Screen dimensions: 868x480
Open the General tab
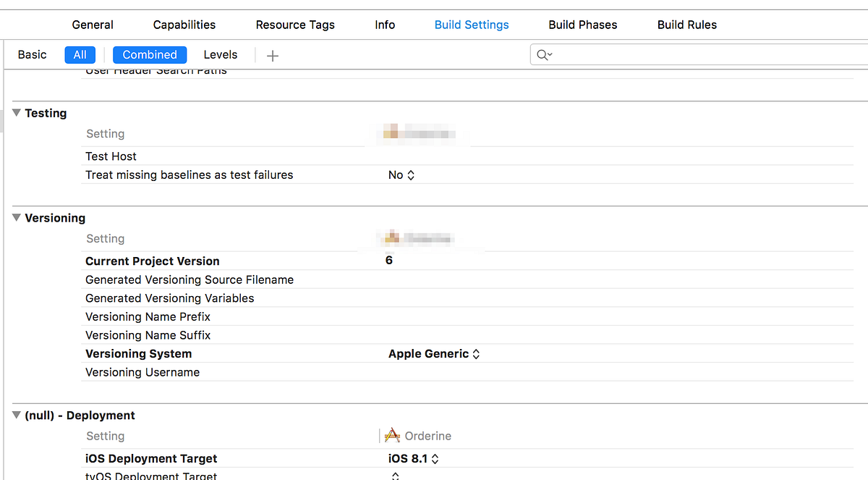[x=92, y=24]
